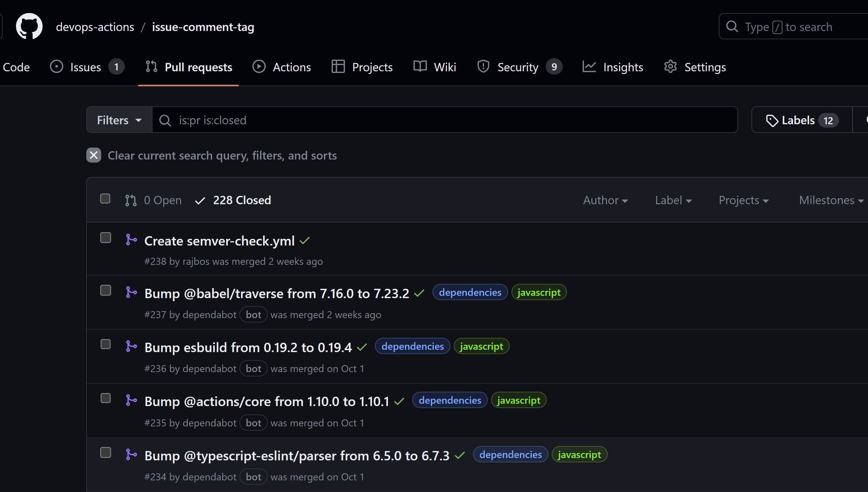
Task: Open the Wiki tab
Action: (435, 67)
